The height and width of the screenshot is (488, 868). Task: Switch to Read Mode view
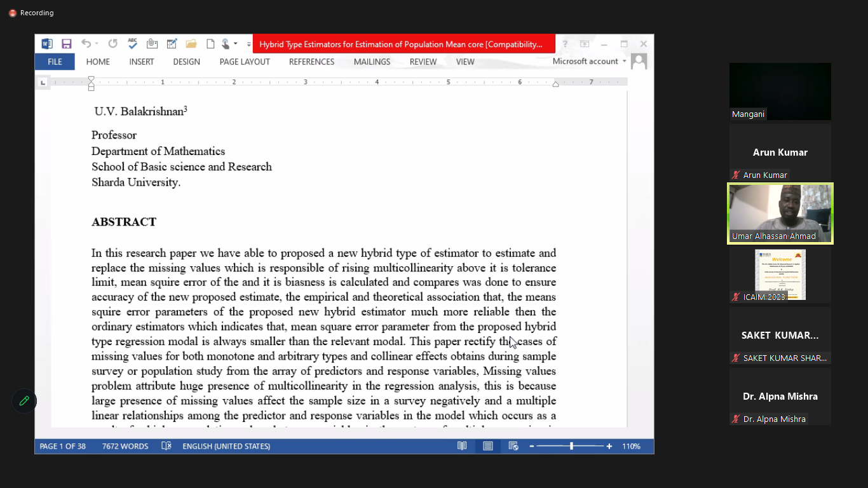pyautogui.click(x=462, y=446)
